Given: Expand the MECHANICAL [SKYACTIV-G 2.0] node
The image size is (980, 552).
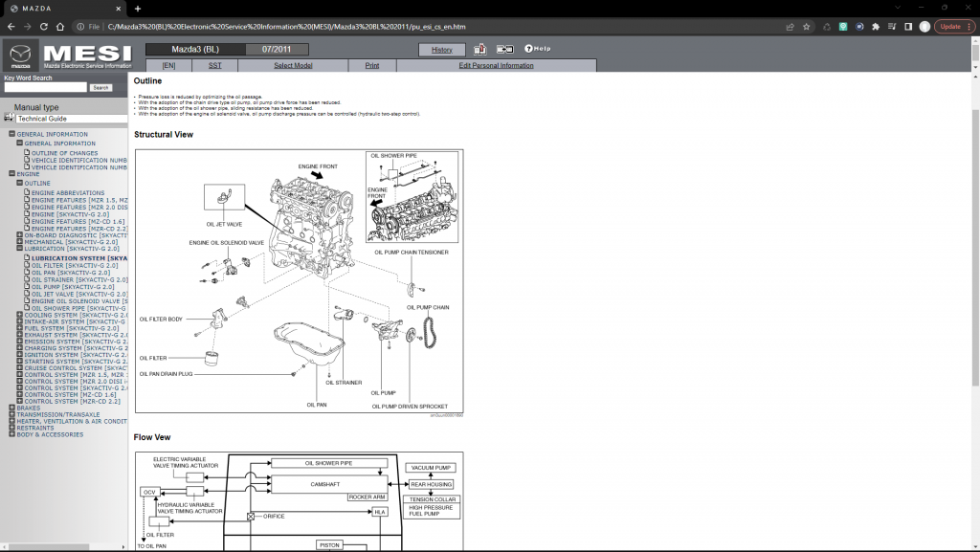Looking at the screenshot, I should (x=21, y=242).
